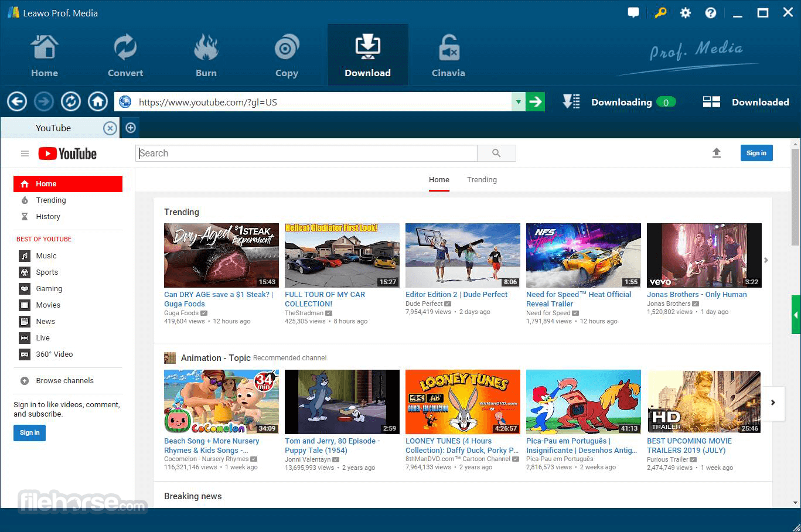
Task: Select Home in YouTube sidebar
Action: click(x=68, y=184)
